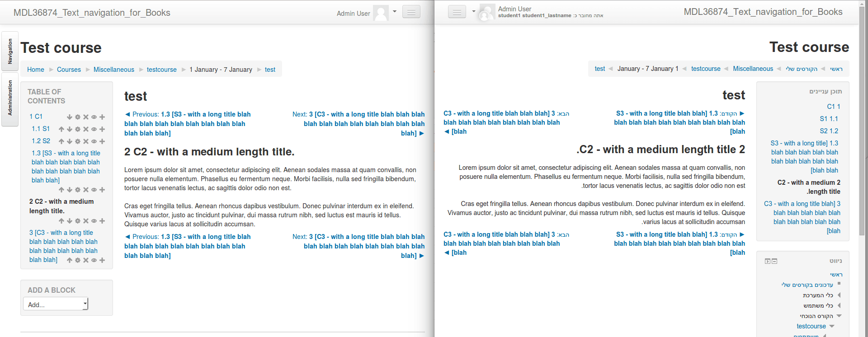Click the Admin User avatar picture

381,13
